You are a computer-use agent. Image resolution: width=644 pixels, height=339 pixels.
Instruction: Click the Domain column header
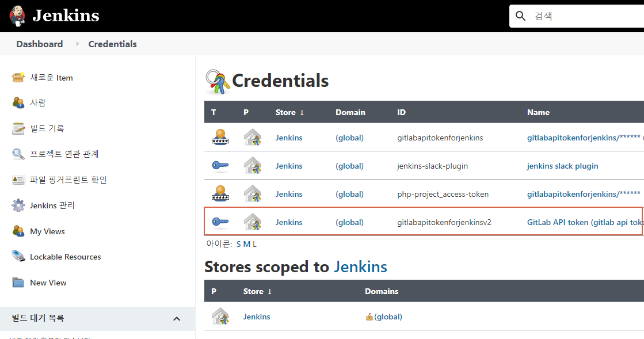point(350,112)
